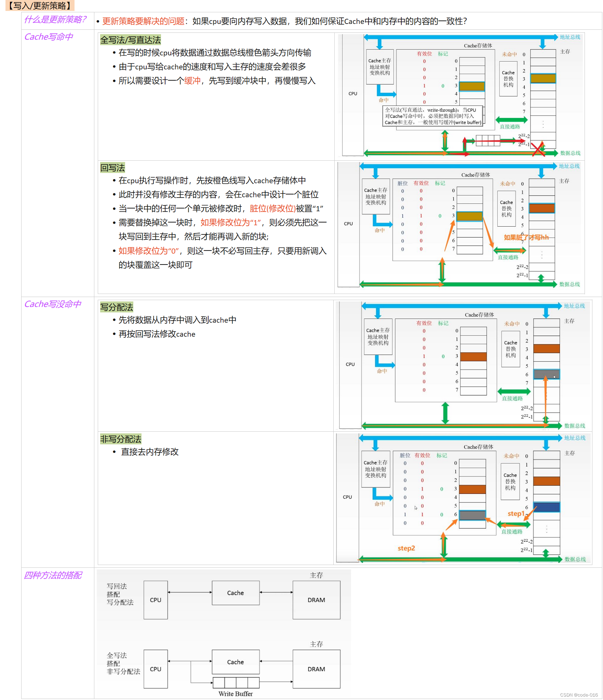
Task: Click the Cache box in 写回法 搭配 diagram
Action: pyautogui.click(x=236, y=593)
